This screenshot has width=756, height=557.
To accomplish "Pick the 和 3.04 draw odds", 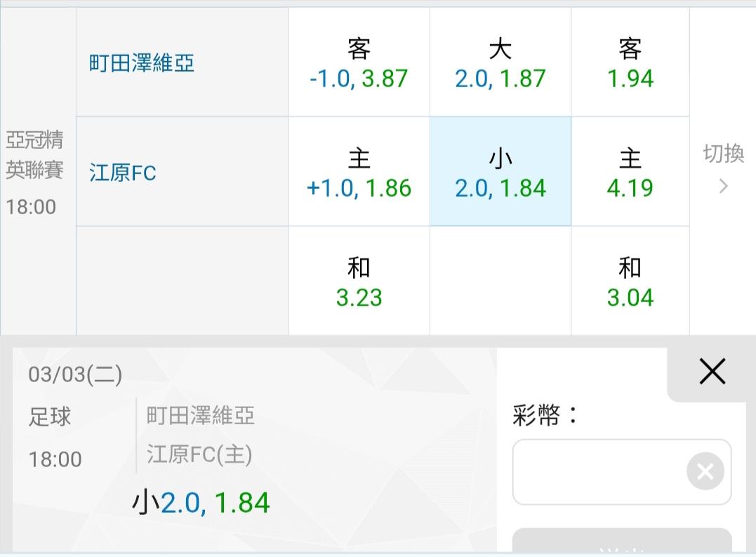I will [x=630, y=282].
